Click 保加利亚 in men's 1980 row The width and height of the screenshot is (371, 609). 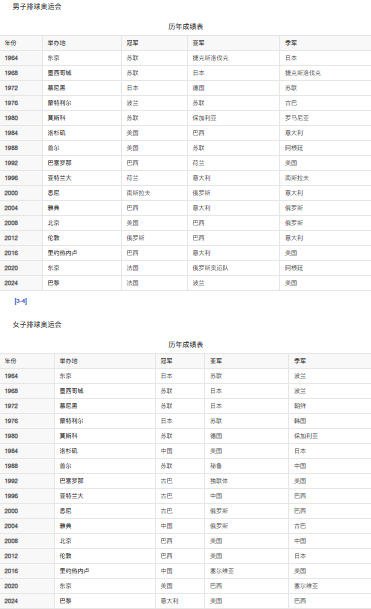[205, 118]
